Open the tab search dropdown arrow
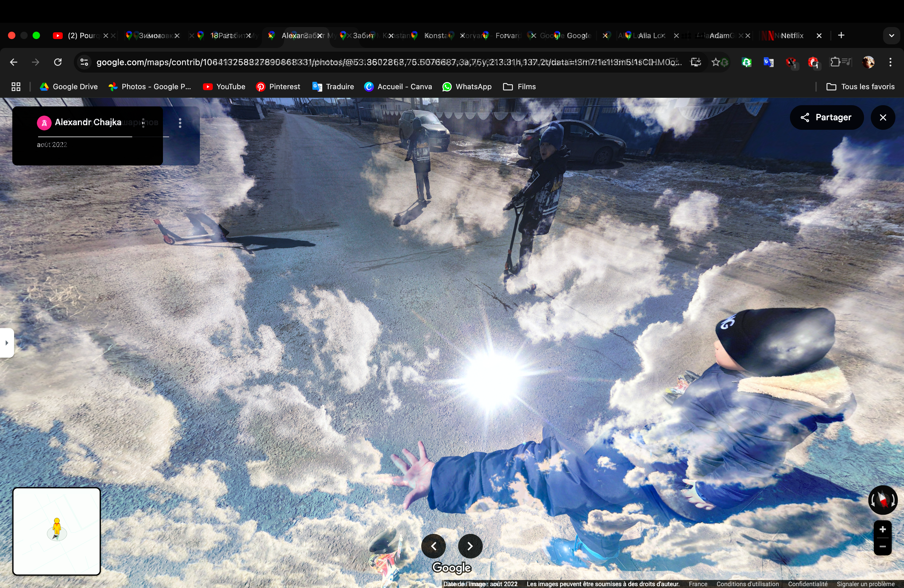904x588 pixels. [891, 35]
